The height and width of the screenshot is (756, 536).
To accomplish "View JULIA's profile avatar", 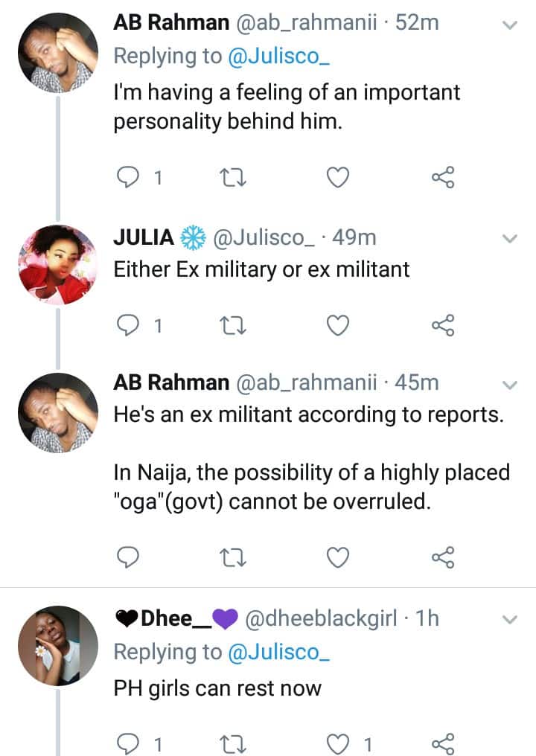I will coord(57,265).
